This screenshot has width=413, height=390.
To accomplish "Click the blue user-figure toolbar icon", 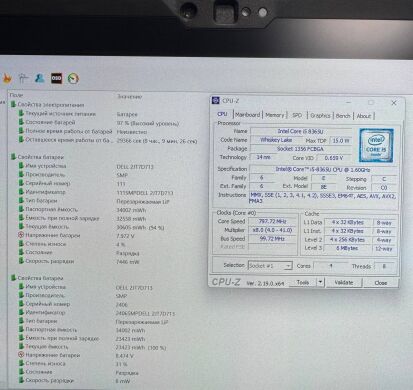I will pos(40,78).
